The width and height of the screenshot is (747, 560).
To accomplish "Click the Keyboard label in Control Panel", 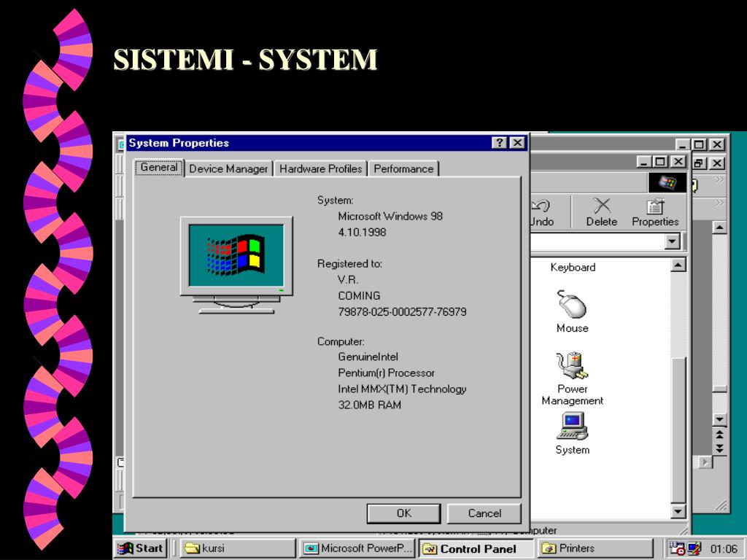I will 573,267.
